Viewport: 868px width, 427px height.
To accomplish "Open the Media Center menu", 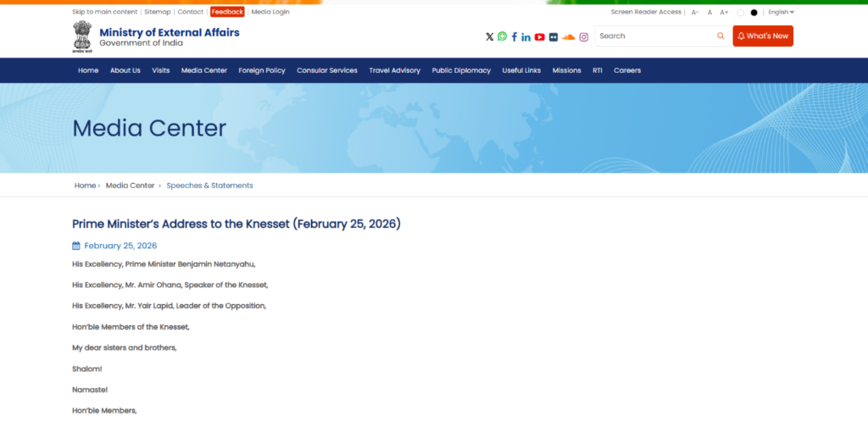I will point(204,70).
